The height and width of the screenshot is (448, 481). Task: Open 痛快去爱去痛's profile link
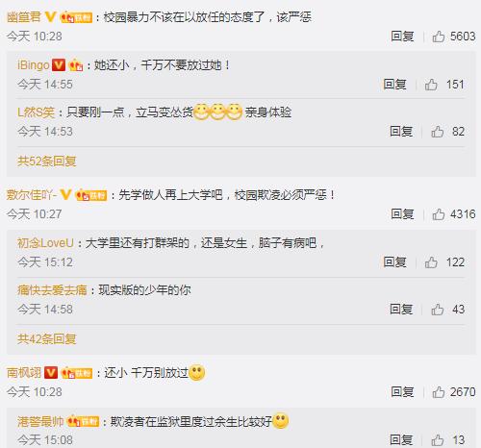[52, 290]
